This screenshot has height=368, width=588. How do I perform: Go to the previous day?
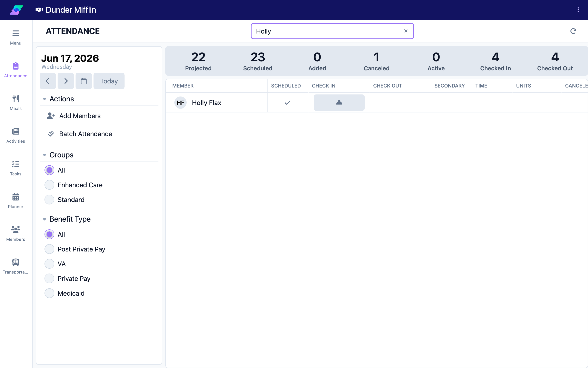[x=48, y=81]
